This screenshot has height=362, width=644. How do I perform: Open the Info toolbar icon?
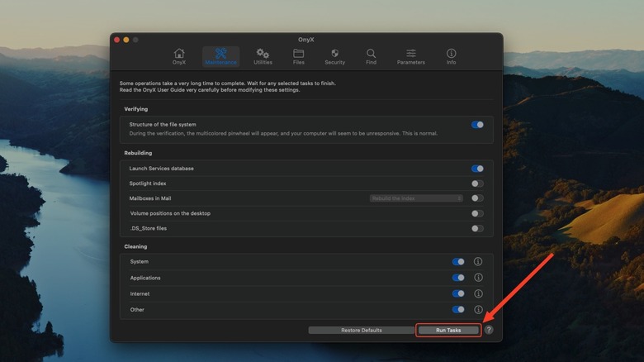pos(451,56)
